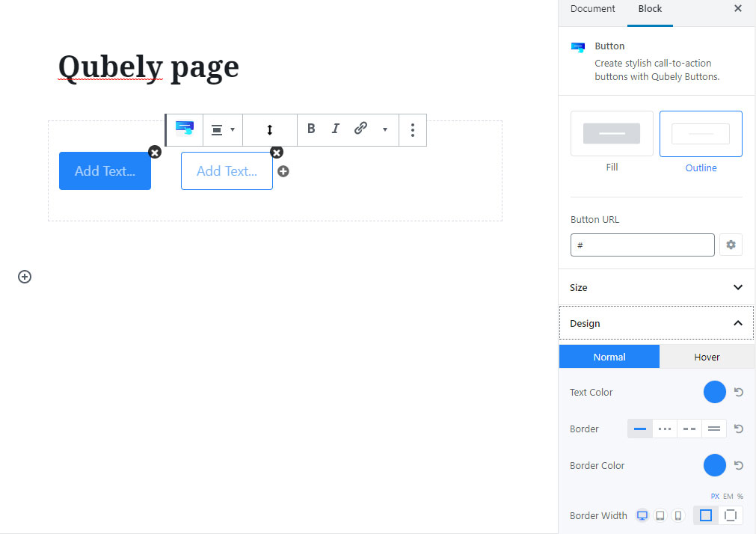Viewport: 756px width, 534px height.
Task: Click the Button URL input field
Action: (x=642, y=245)
